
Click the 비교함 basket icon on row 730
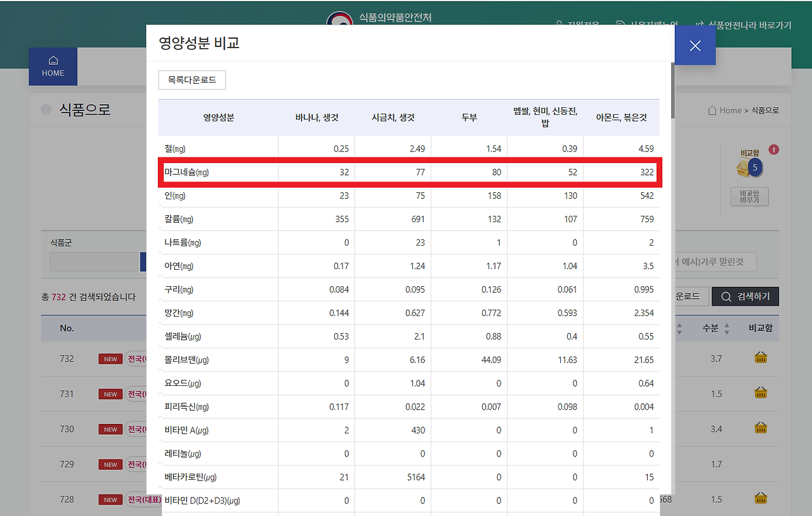point(761,428)
